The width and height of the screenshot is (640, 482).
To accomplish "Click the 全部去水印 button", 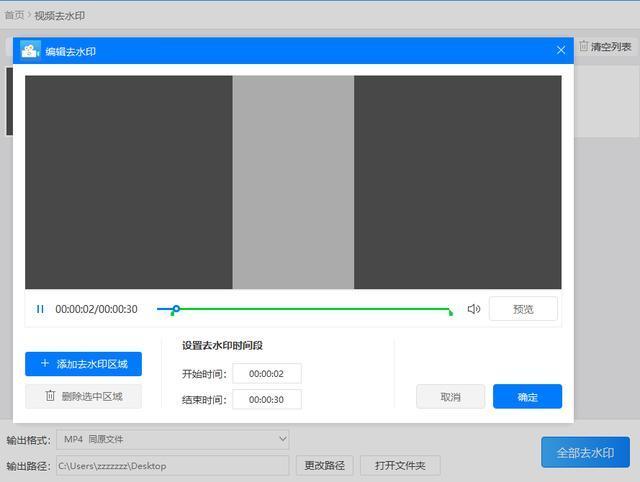I will [x=585, y=452].
